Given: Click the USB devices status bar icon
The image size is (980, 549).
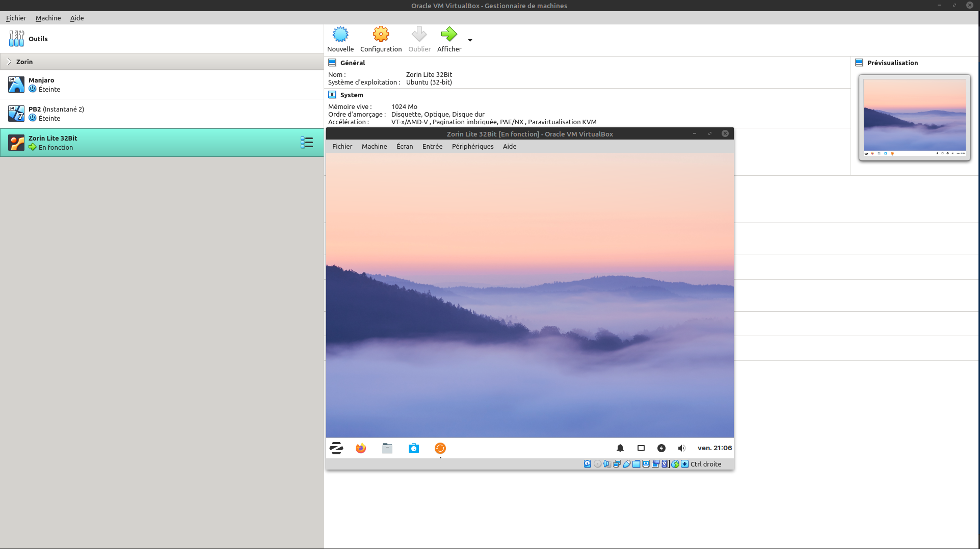Looking at the screenshot, I should 627,464.
